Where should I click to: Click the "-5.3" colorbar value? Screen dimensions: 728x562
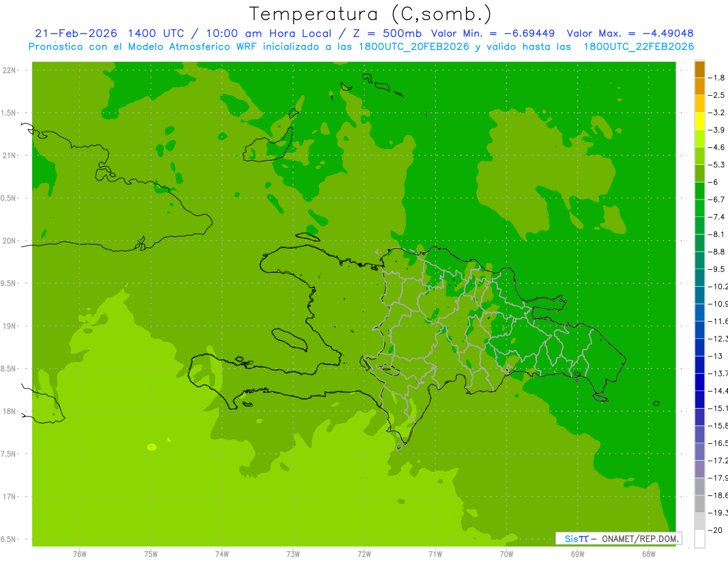tap(717, 164)
